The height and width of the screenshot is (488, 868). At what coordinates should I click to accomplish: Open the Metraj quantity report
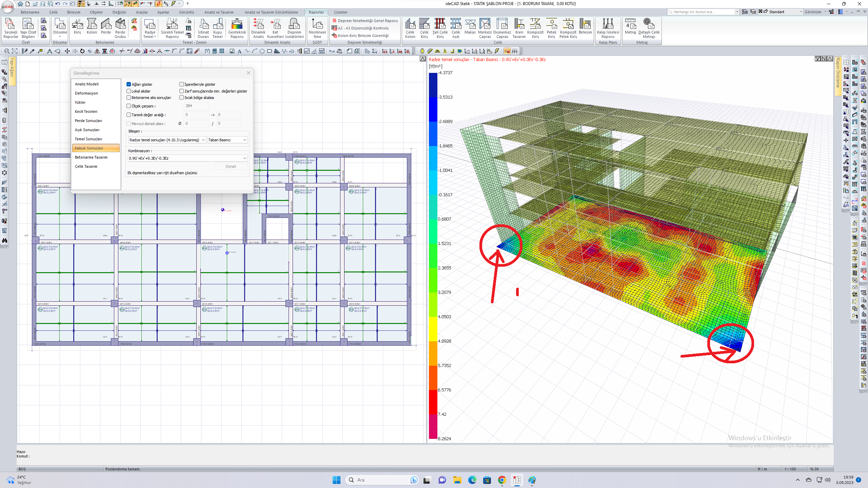[630, 26]
